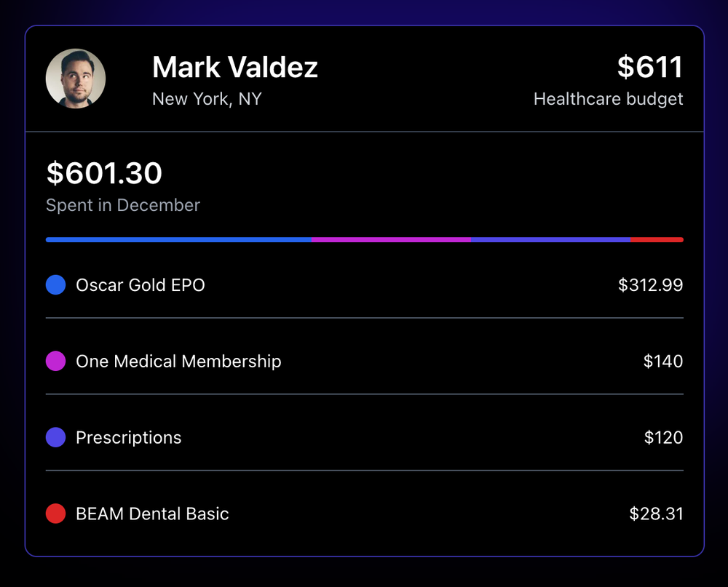Image resolution: width=728 pixels, height=587 pixels.
Task: Click the $140 membership amount
Action: pyautogui.click(x=663, y=361)
